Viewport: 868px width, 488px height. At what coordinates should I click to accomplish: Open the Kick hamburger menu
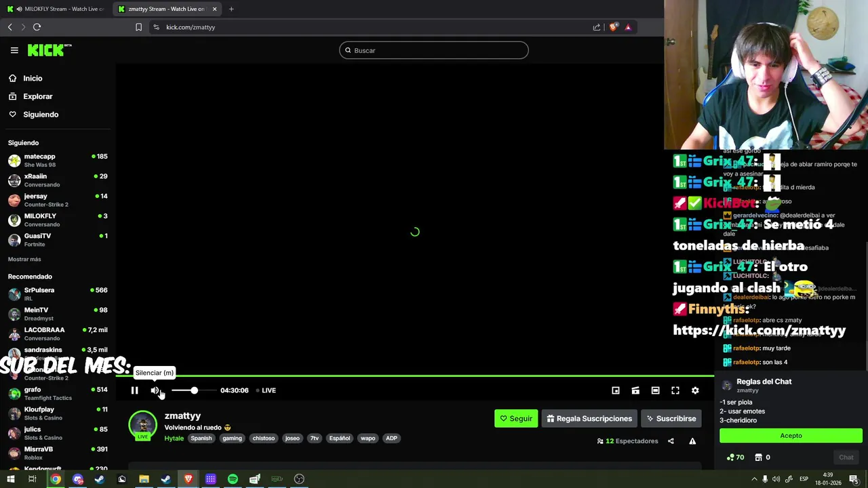tap(14, 50)
